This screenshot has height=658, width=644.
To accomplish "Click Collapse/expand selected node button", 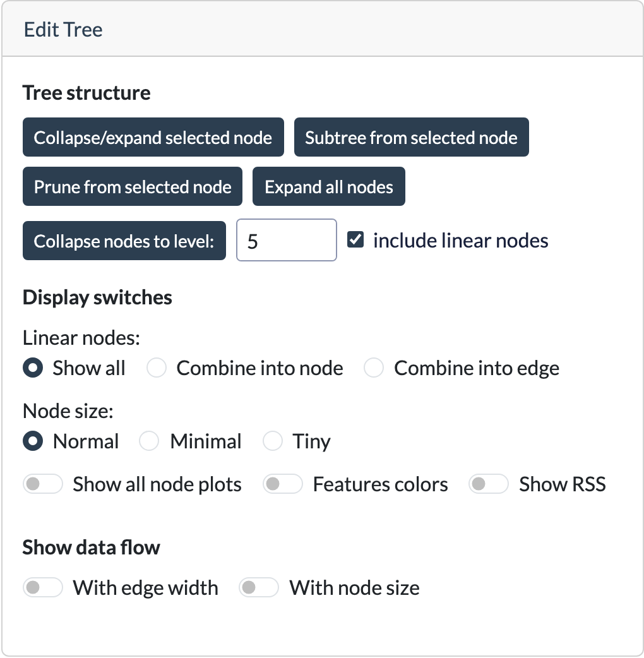I will pyautogui.click(x=153, y=137).
